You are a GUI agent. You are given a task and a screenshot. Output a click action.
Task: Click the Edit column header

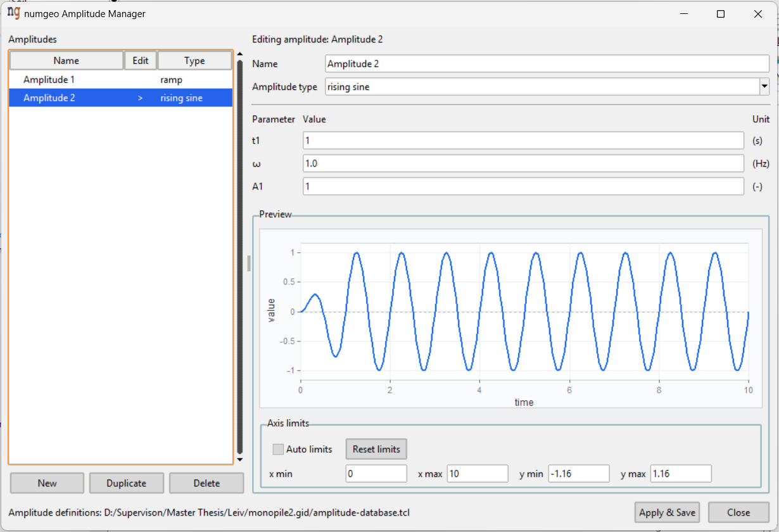(x=141, y=61)
